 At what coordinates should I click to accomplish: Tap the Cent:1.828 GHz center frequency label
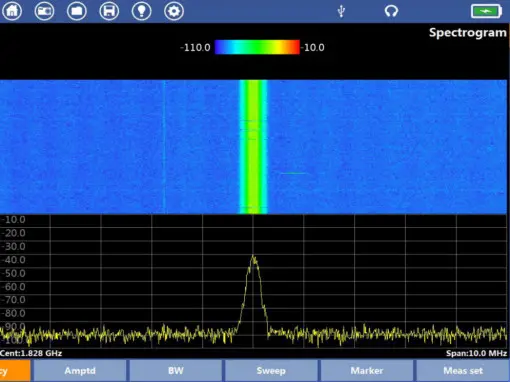[31, 353]
